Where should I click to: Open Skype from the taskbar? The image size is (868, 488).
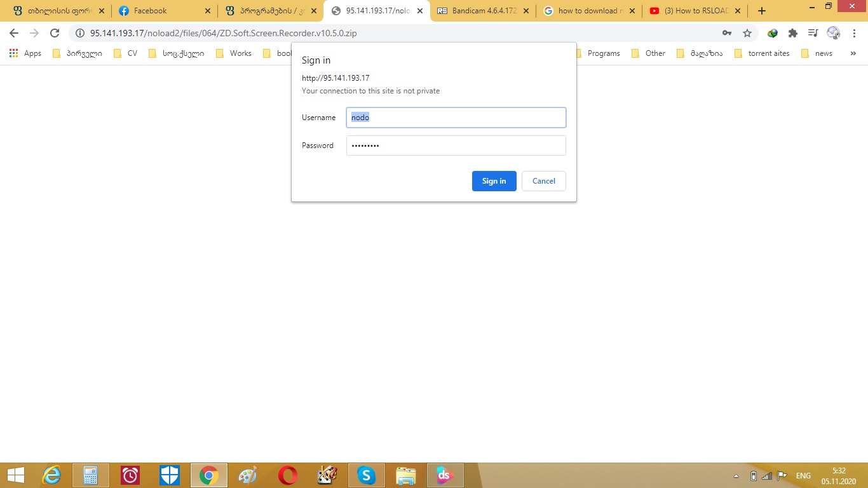(367, 475)
